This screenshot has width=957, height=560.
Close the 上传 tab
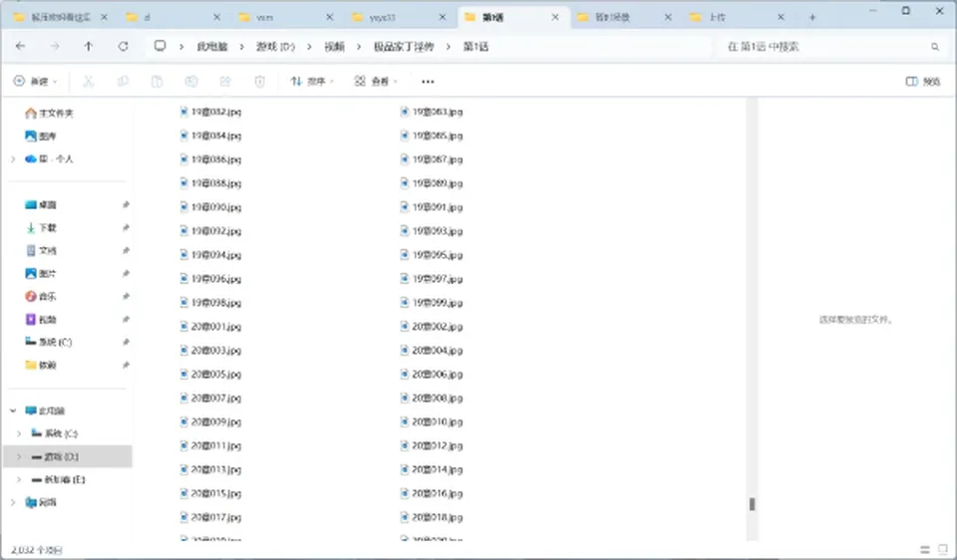781,17
